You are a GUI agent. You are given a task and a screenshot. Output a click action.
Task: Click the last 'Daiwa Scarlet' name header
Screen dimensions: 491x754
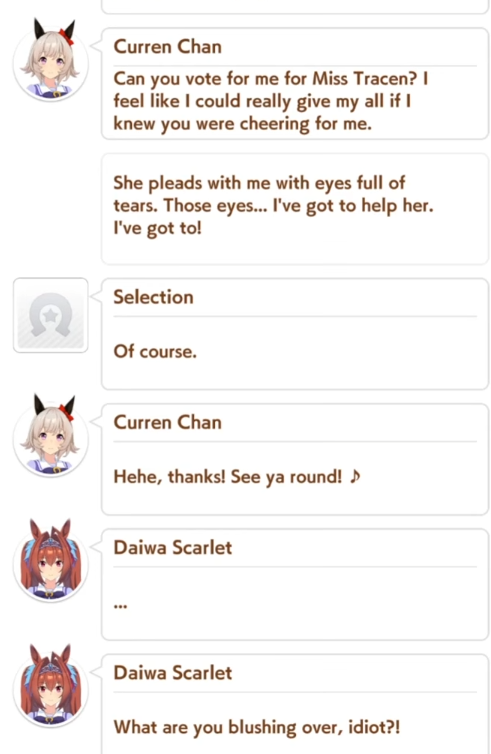coord(173,673)
